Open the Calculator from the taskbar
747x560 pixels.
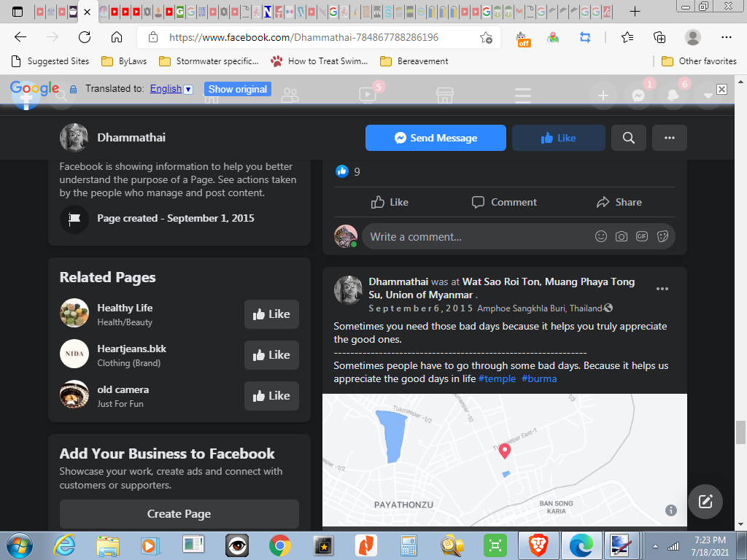409,545
